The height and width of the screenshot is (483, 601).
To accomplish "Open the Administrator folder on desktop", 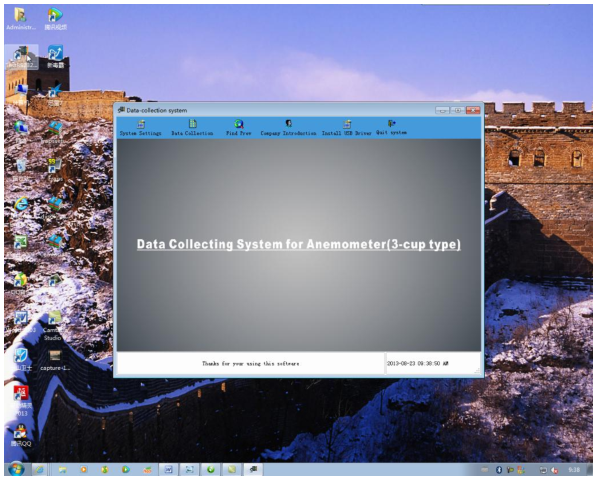I will coord(20,17).
